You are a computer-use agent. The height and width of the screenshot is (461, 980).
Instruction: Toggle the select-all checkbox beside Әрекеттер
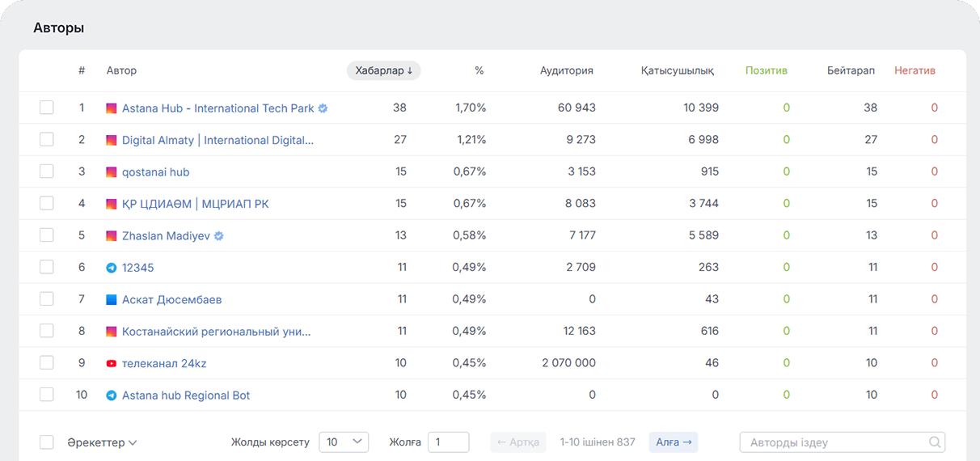47,442
